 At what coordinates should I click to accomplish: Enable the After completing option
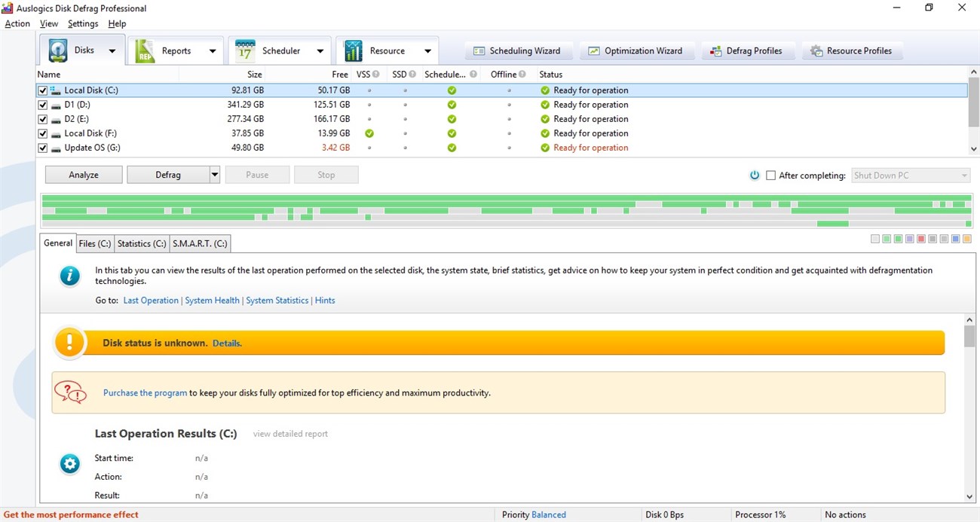click(770, 175)
